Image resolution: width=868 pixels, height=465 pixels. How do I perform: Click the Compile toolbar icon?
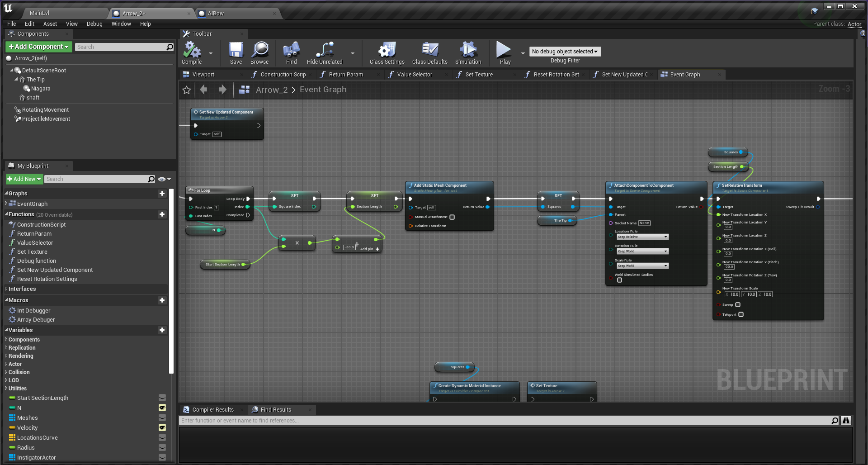coord(192,52)
